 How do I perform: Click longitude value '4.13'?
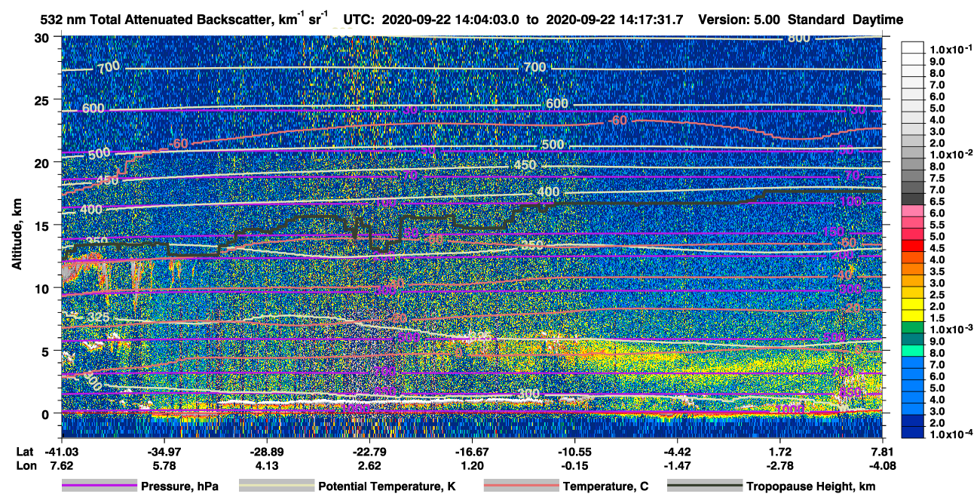tap(266, 466)
